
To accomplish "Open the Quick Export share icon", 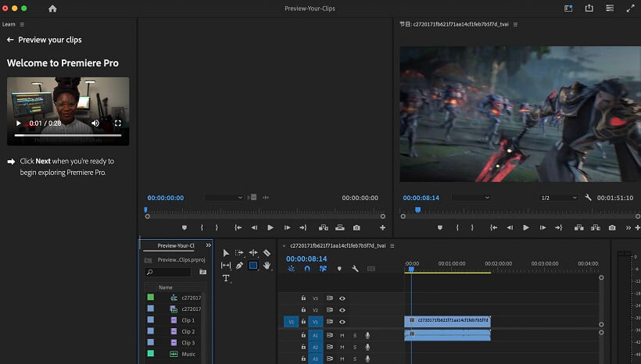I will [x=589, y=8].
